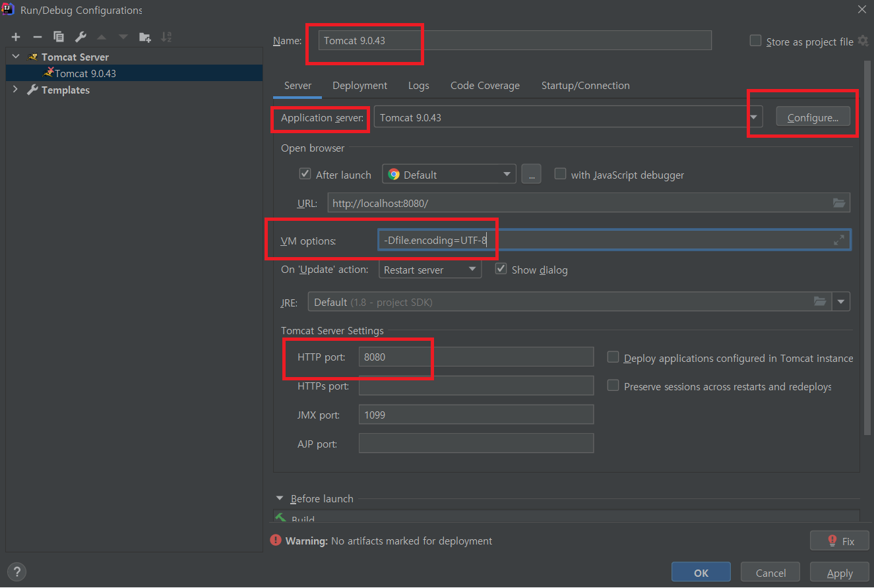Click the VM options input field

coord(614,240)
